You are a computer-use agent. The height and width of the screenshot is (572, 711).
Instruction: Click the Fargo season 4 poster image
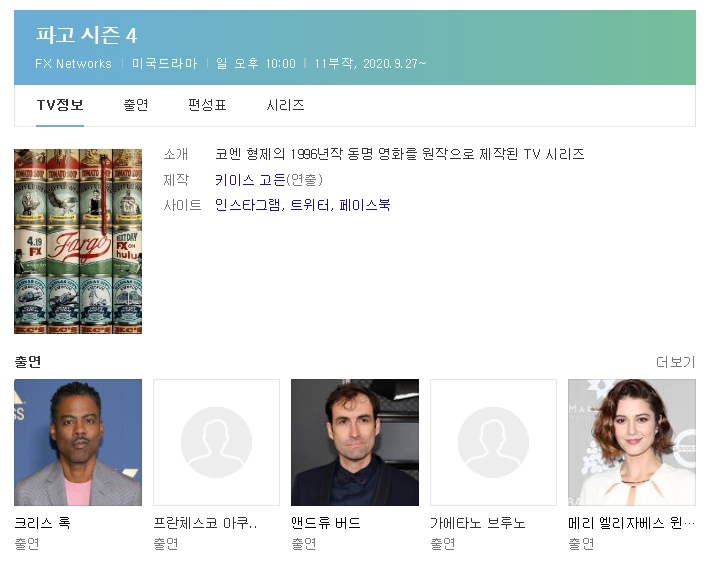[78, 241]
